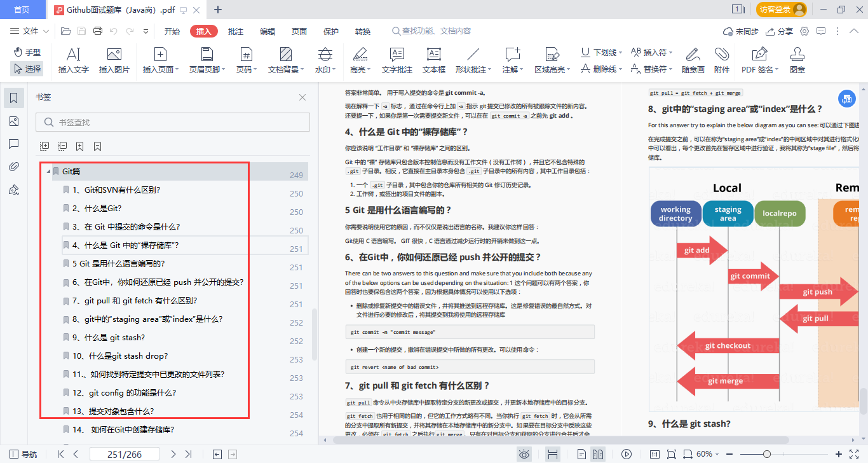Open bookmark "9、什么是 git stash?"
The image size is (868, 463).
pos(108,338)
